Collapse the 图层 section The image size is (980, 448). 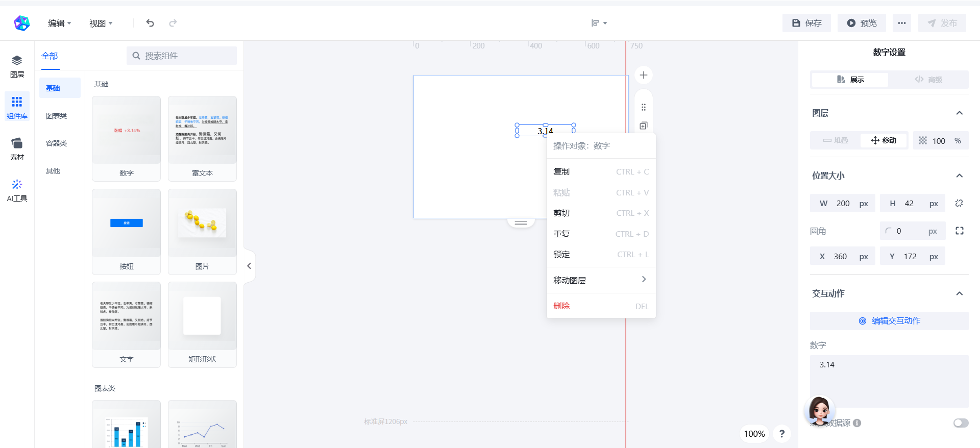[x=960, y=113]
